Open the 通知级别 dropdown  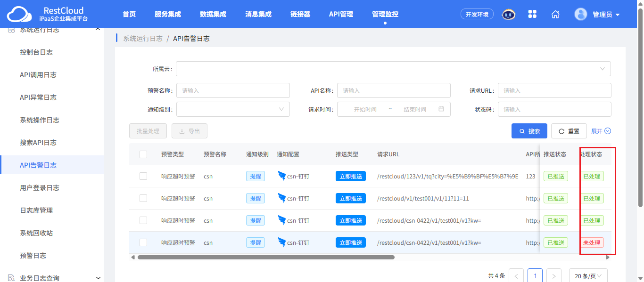[233, 109]
